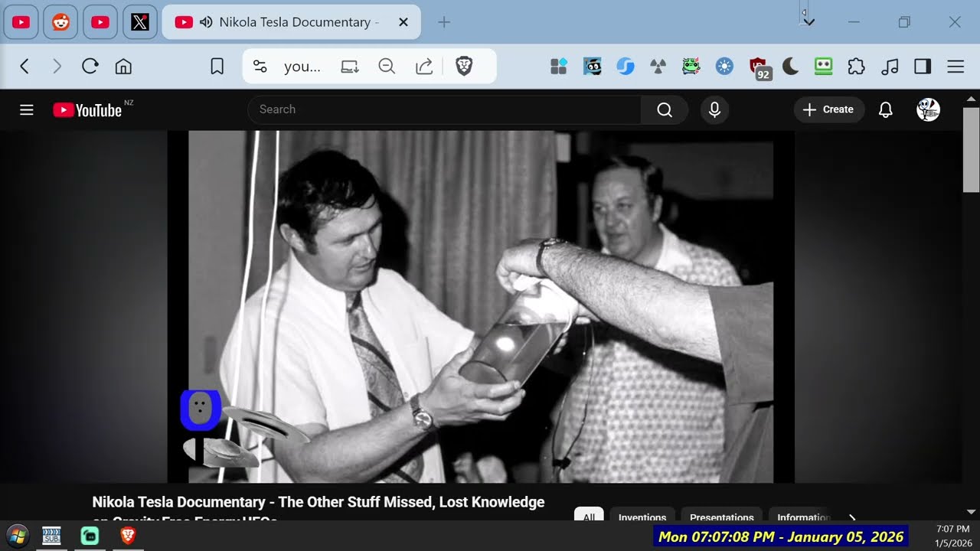Open the cartoon graduate face extension
This screenshot has height=551, width=980.
coord(592,67)
